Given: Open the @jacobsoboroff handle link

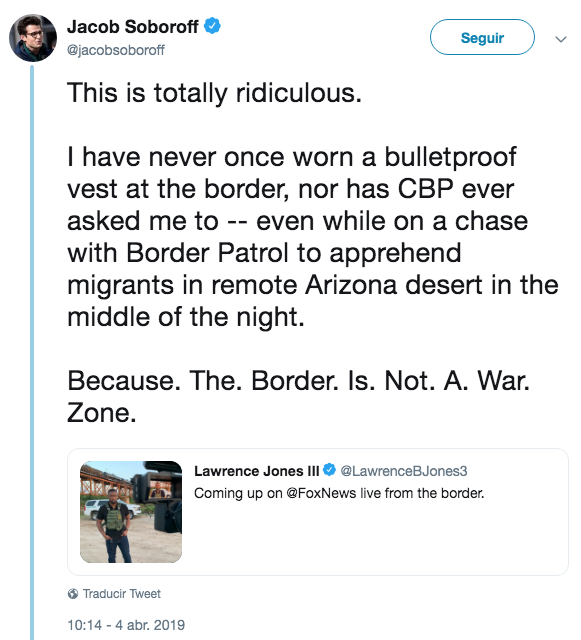Looking at the screenshot, I should point(116,50).
